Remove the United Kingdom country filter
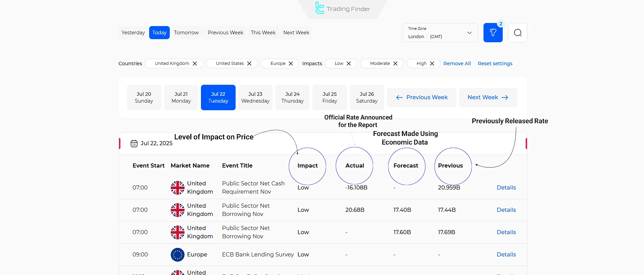 (195, 64)
